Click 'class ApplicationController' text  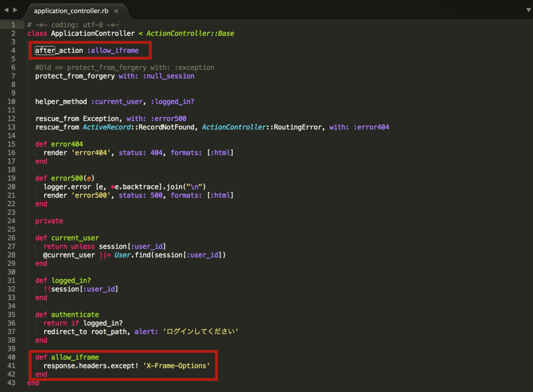click(81, 33)
